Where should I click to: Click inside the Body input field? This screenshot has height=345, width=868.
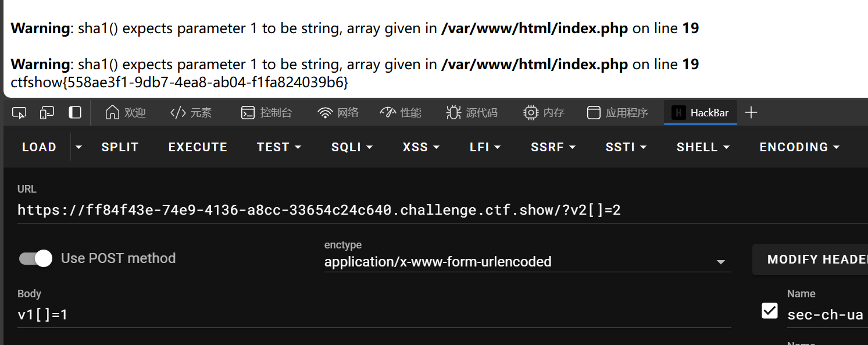click(x=374, y=315)
